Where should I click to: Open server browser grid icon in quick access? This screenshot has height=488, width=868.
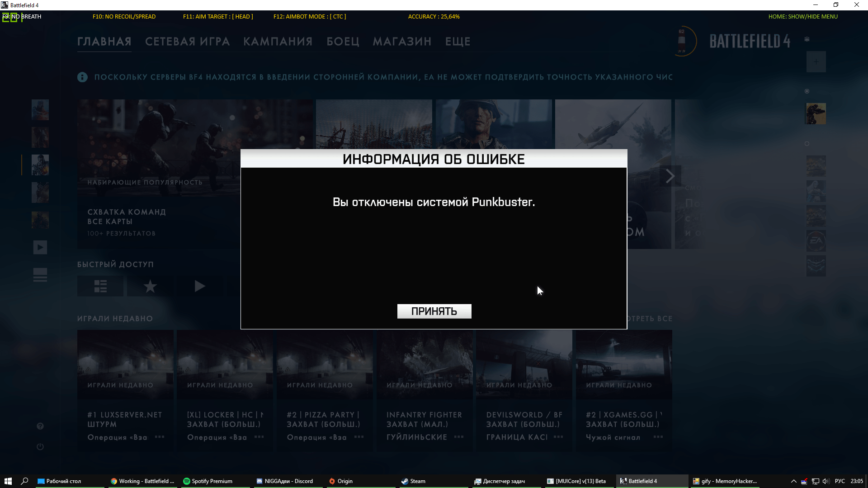coord(100,286)
